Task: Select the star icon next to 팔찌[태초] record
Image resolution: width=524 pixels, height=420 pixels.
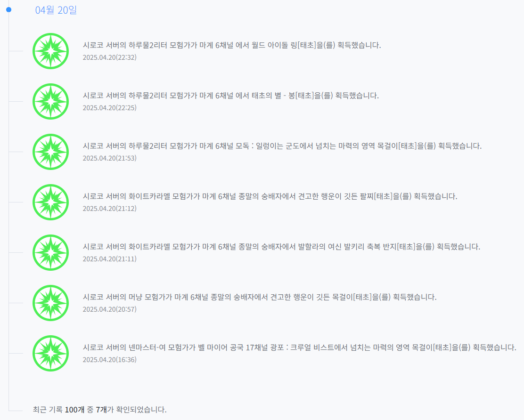Action: (51, 202)
